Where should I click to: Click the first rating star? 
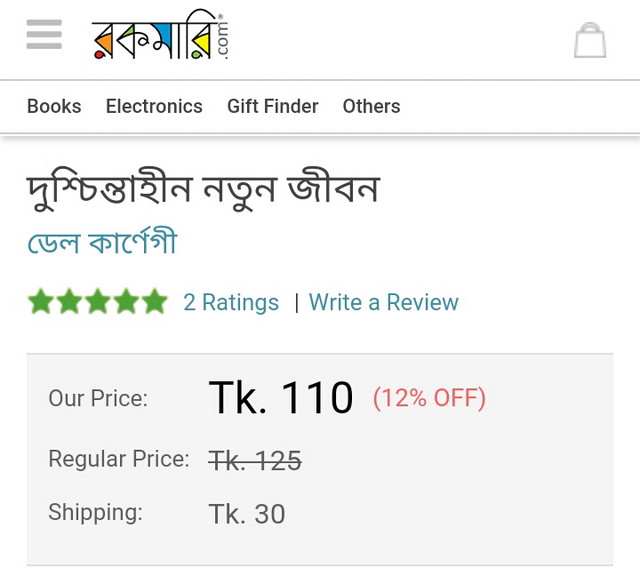(41, 302)
